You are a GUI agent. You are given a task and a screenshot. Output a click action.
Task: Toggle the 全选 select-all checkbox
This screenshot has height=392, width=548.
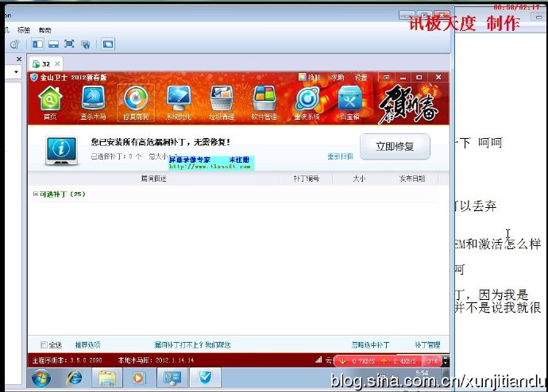point(44,345)
